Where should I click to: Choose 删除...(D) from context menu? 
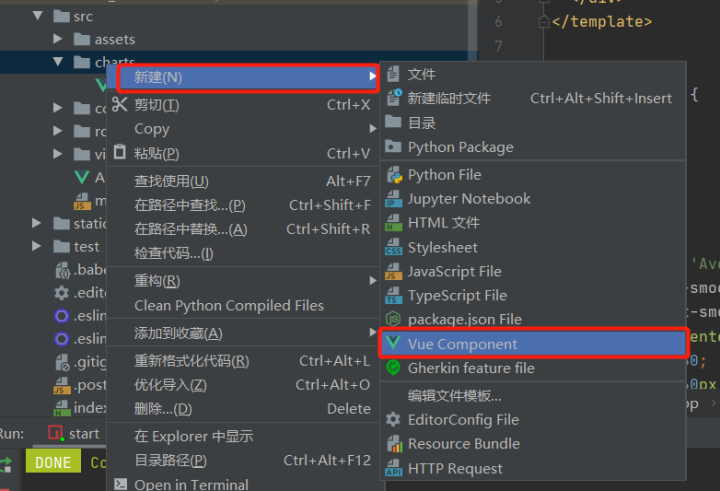click(242, 408)
